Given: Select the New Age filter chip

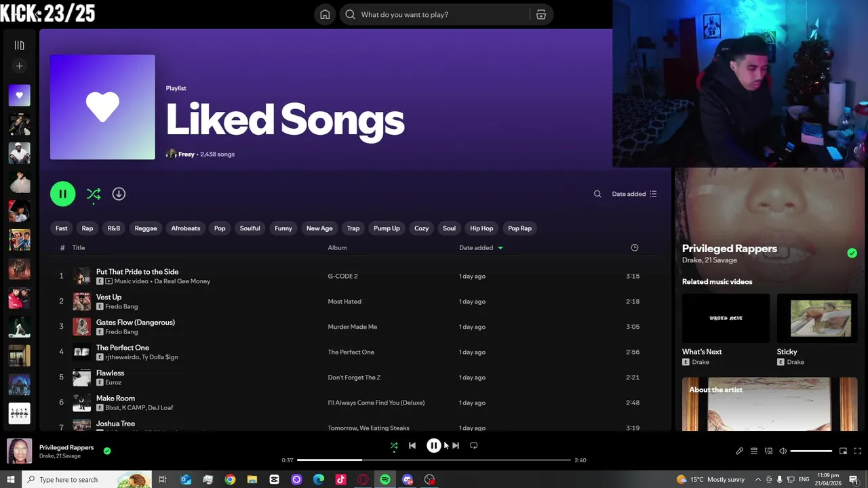Looking at the screenshot, I should (x=319, y=228).
